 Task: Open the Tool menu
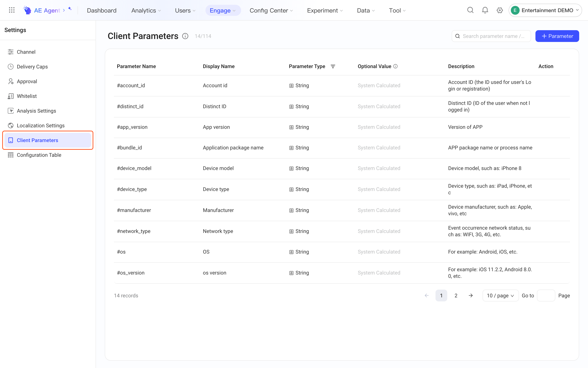397,10
